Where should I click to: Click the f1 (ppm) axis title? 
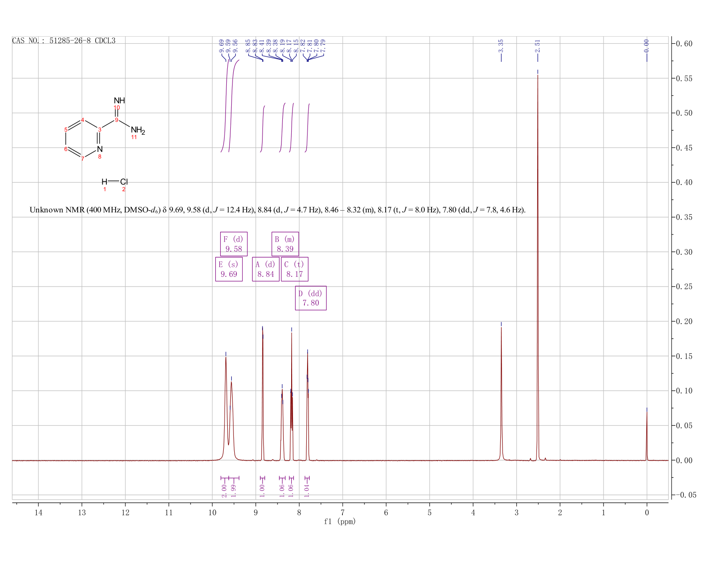340,521
